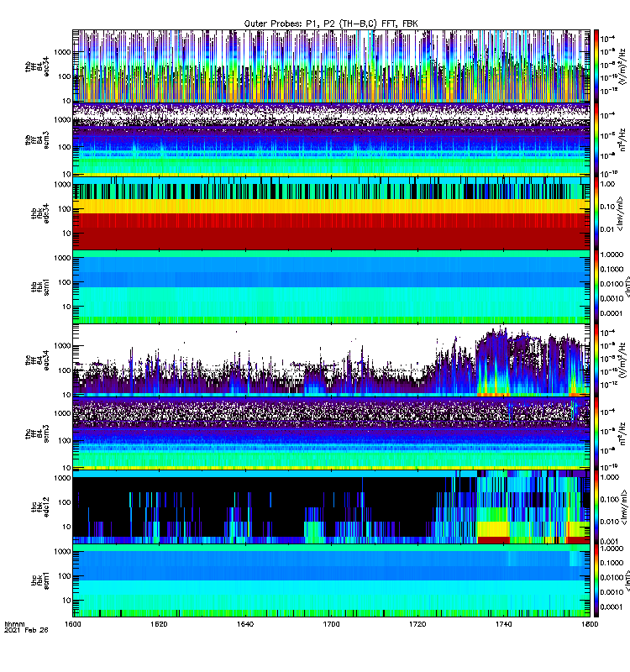Click the 'thb fff 64 eac34' panel label
Image resolution: width=630 pixels, height=672 pixels.
37,66
